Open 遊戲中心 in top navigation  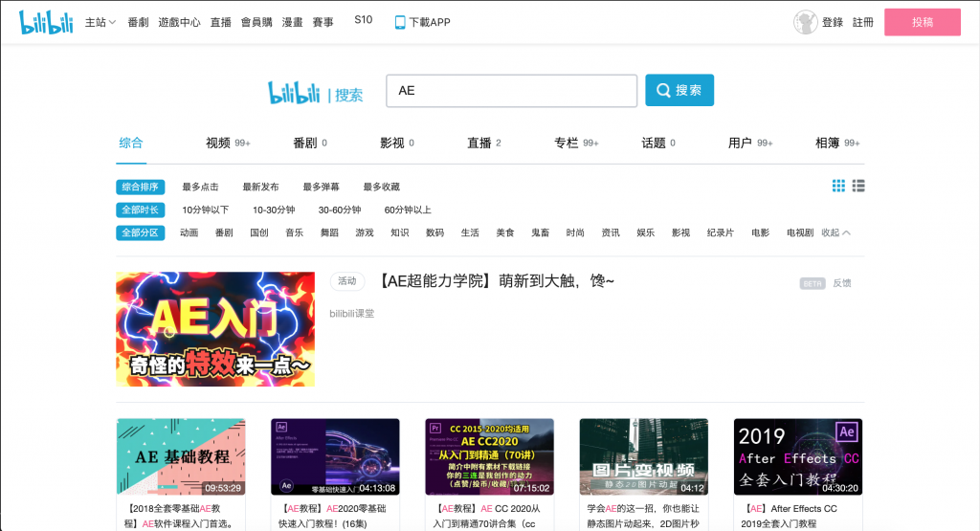tap(179, 22)
